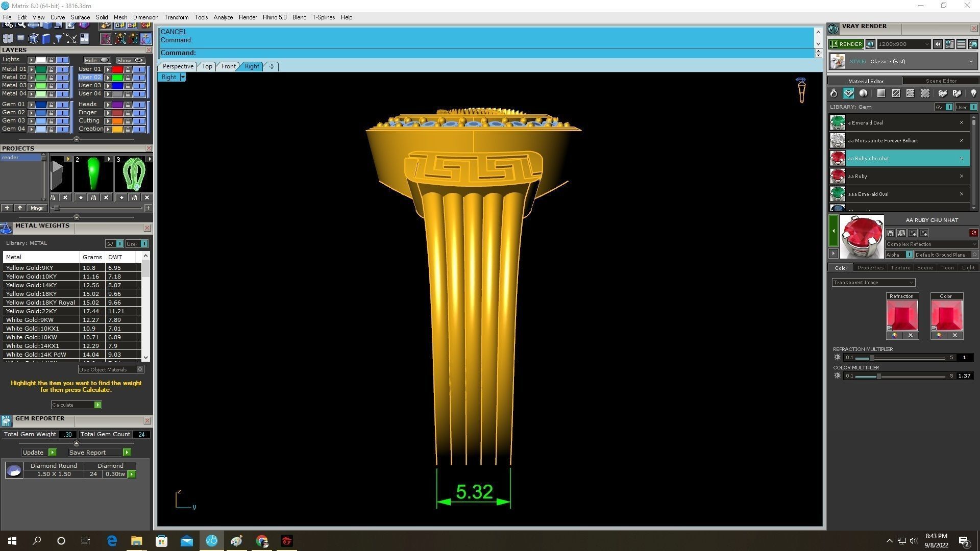Open File Explorer from the taskbar
The height and width of the screenshot is (551, 980).
coord(136,541)
